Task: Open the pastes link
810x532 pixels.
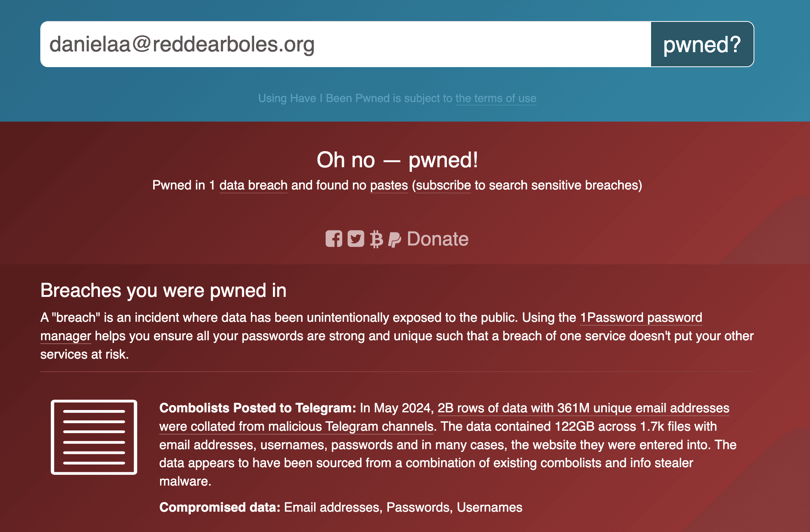Action: point(389,185)
